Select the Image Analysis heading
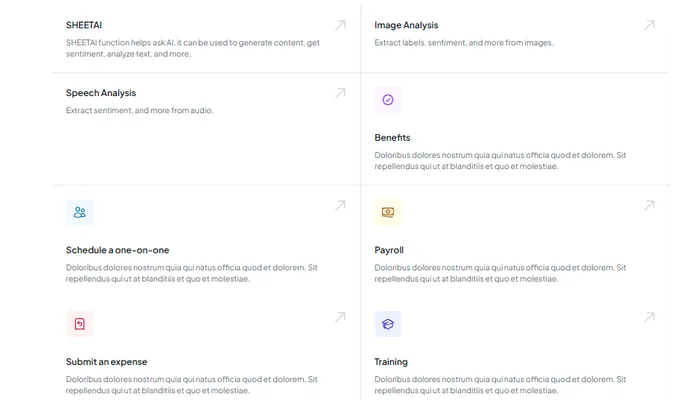The image size is (700, 400). pyautogui.click(x=406, y=25)
